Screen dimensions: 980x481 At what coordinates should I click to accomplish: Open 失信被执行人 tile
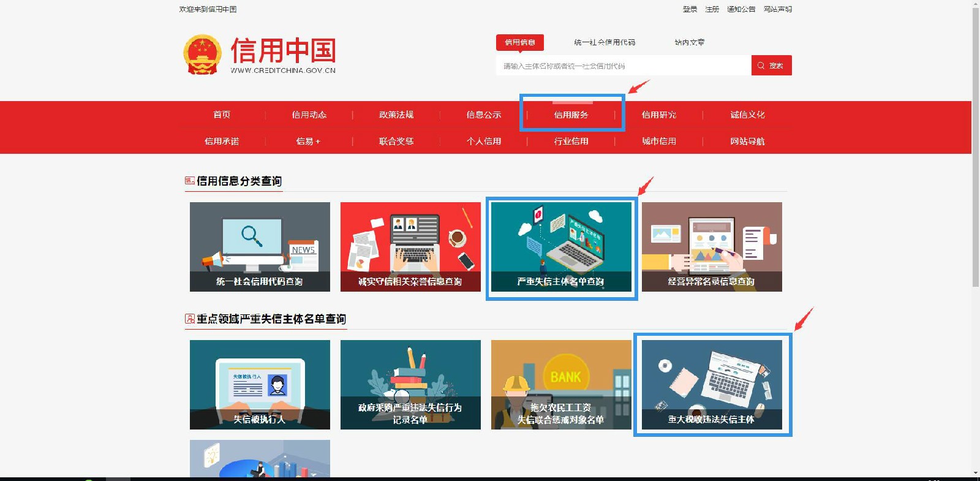pos(260,385)
